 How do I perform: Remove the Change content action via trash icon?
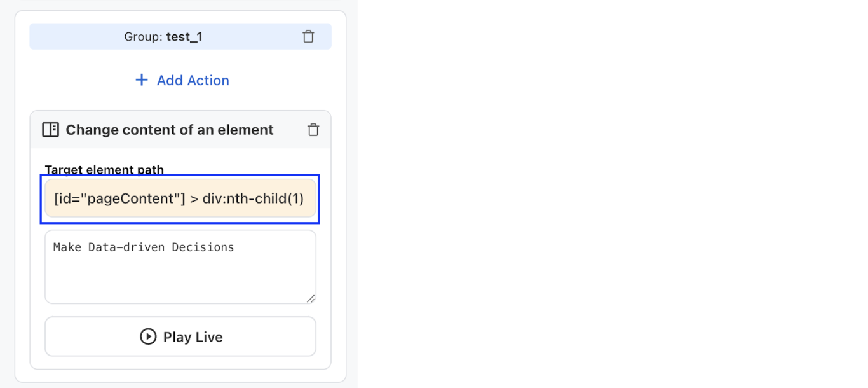313,130
